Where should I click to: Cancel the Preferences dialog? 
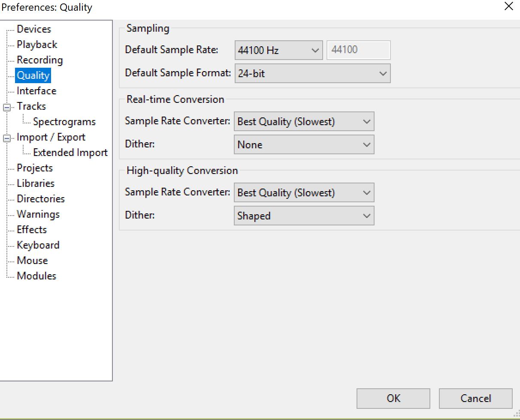[476, 399]
